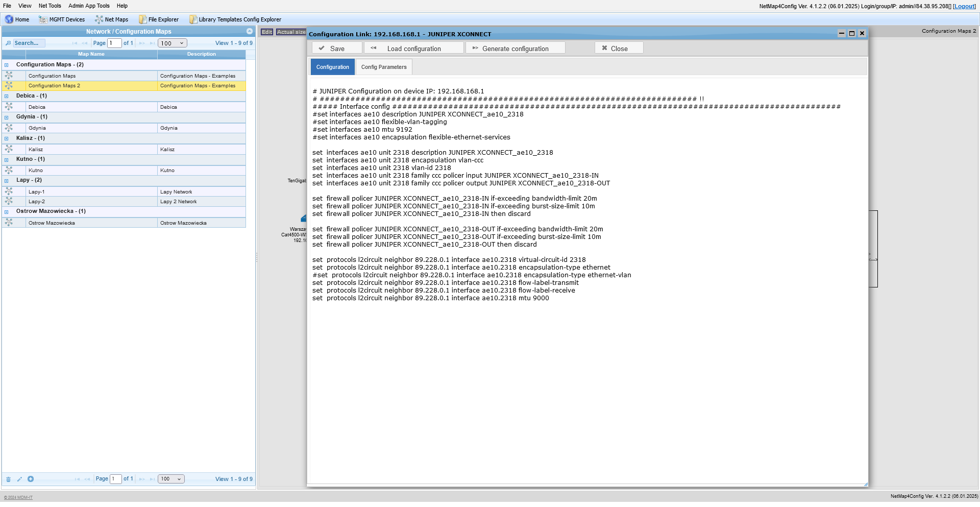Maximize the Configuration Link dialog

tap(851, 34)
